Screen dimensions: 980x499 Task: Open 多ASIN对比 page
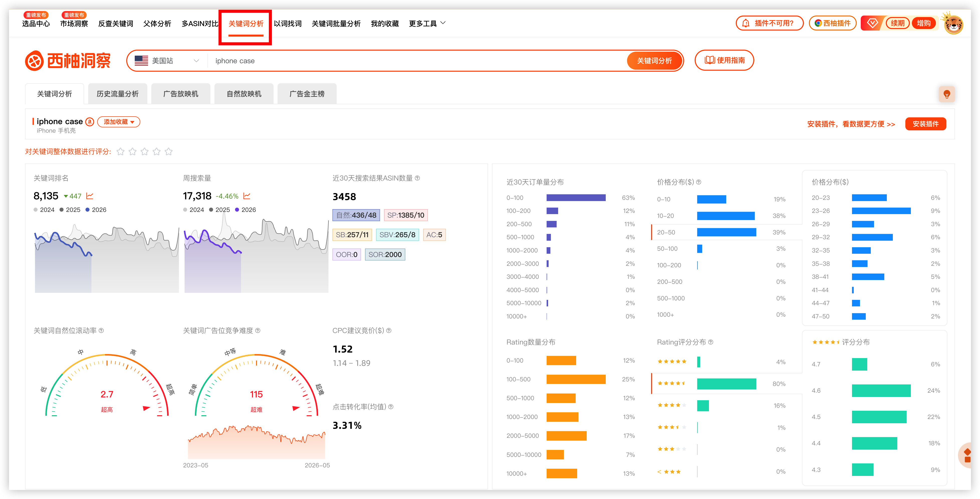coord(200,23)
